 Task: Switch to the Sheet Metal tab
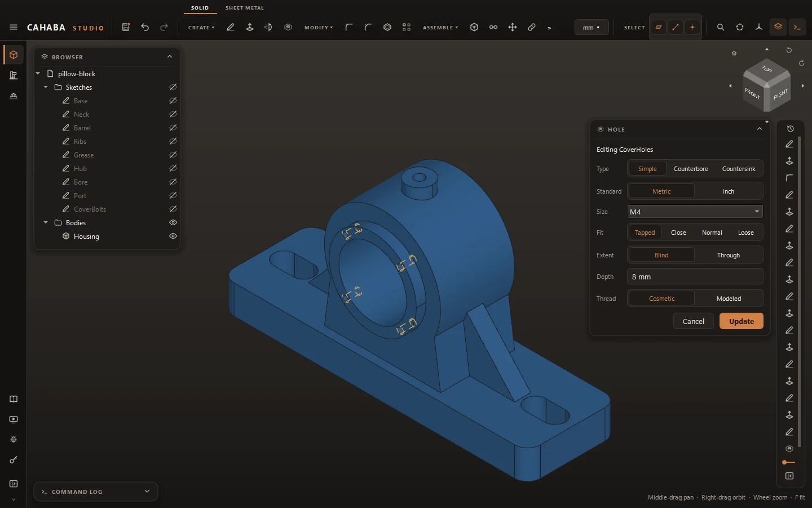[245, 8]
